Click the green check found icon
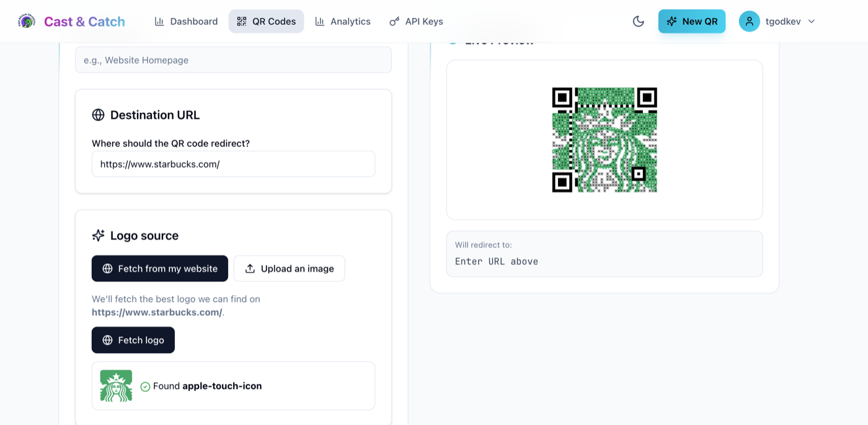This screenshot has height=425, width=868. click(145, 387)
